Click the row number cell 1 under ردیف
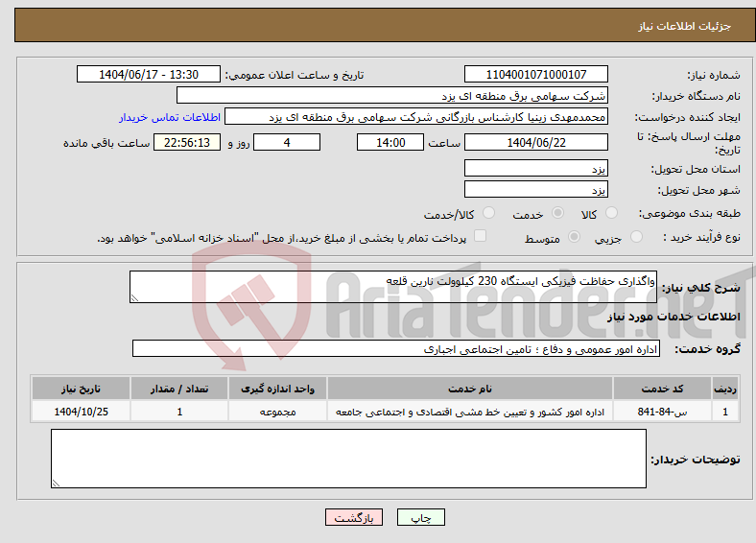756x543 pixels. click(725, 412)
